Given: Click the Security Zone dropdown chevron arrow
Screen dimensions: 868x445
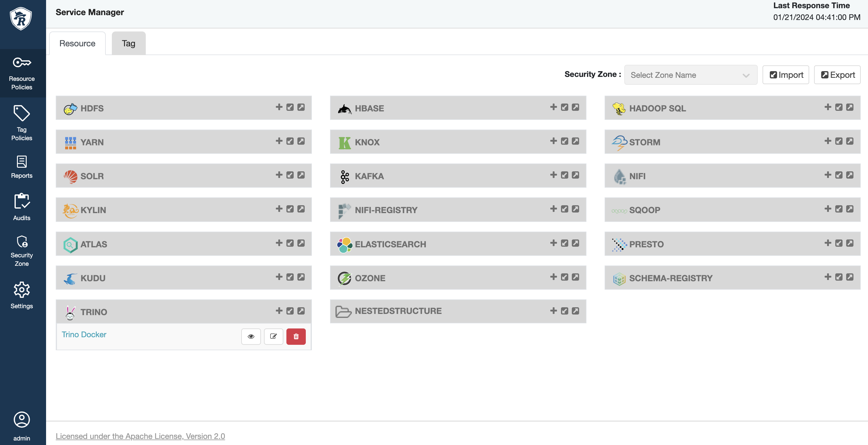Looking at the screenshot, I should pos(746,75).
